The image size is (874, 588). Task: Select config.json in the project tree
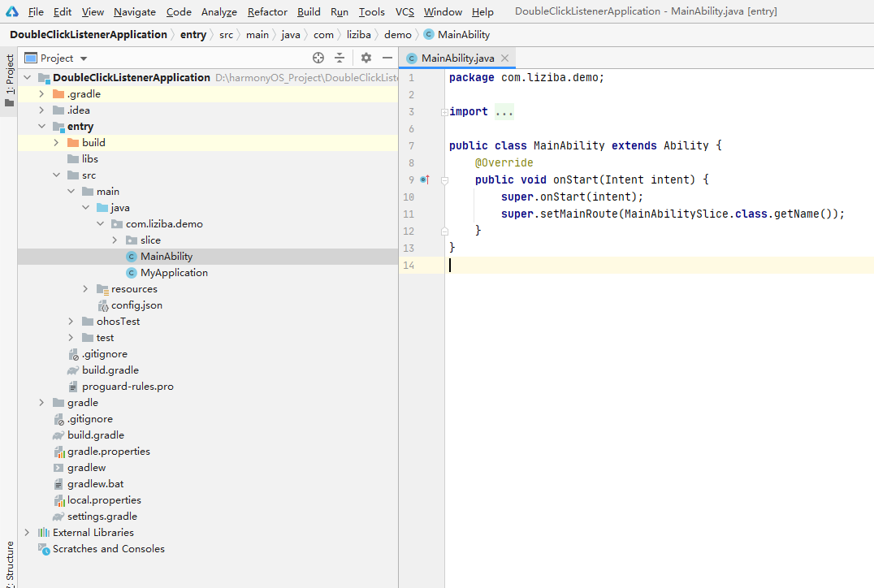click(136, 305)
